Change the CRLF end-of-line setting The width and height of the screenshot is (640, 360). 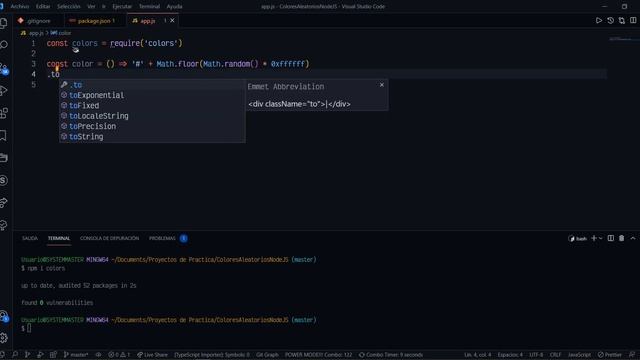pos(555,355)
